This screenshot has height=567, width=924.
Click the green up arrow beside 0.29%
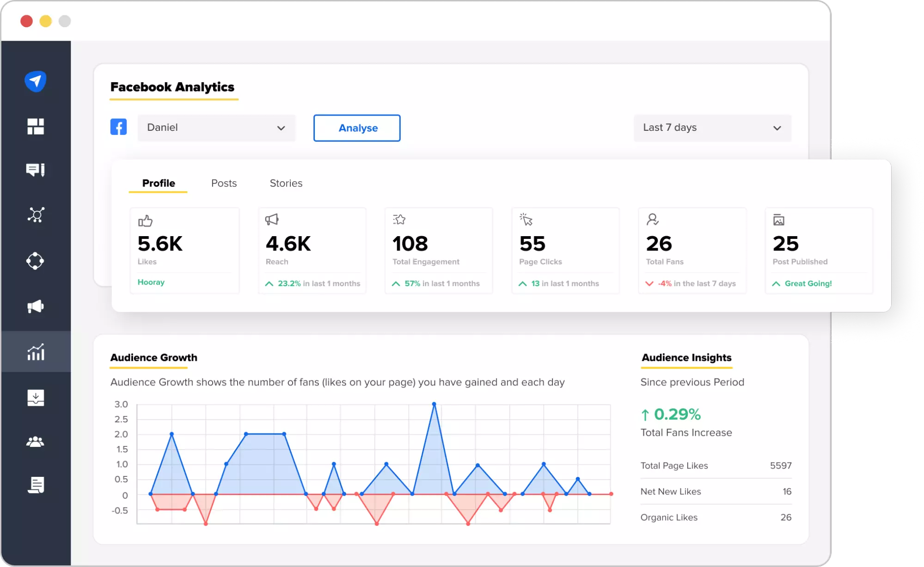(x=645, y=415)
